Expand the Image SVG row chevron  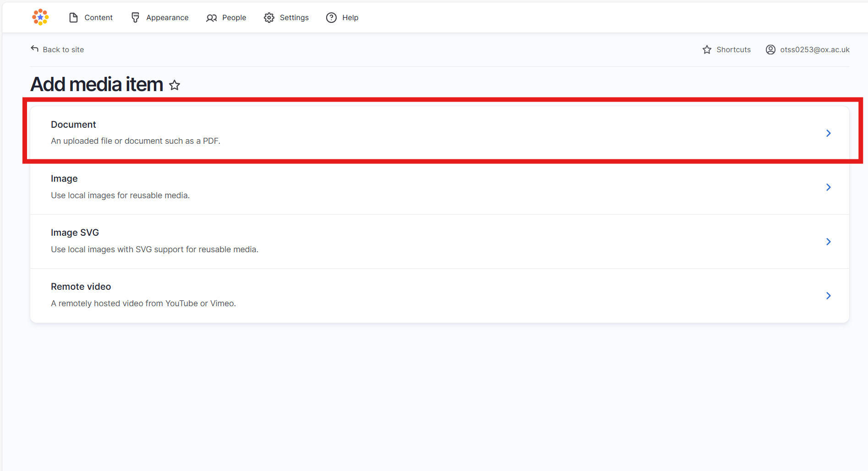click(x=828, y=241)
